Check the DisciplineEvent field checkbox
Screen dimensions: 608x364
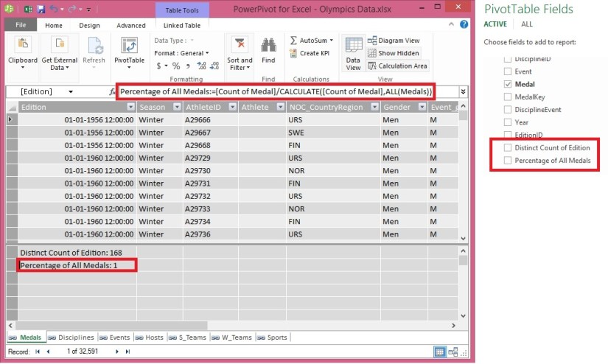tap(508, 110)
